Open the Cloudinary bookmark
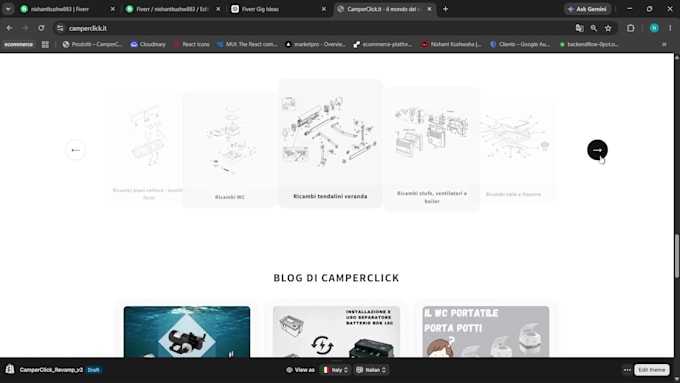This screenshot has width=680, height=383. click(148, 44)
